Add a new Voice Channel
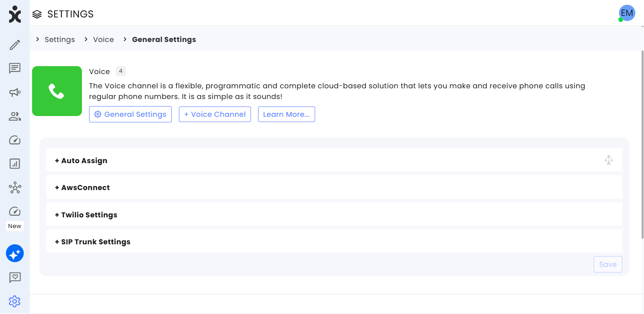Image resolution: width=644 pixels, height=314 pixels. tap(215, 114)
